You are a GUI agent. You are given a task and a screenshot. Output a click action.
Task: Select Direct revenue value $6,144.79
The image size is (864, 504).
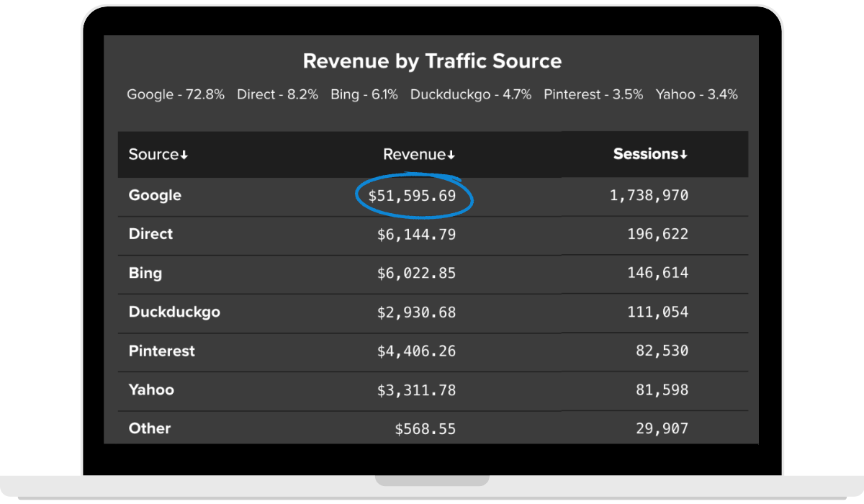416,234
